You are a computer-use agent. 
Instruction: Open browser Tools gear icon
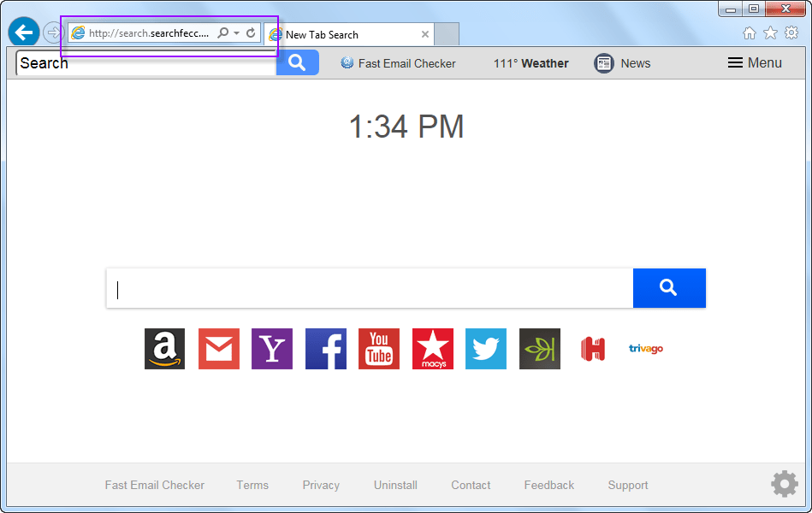pos(791,33)
